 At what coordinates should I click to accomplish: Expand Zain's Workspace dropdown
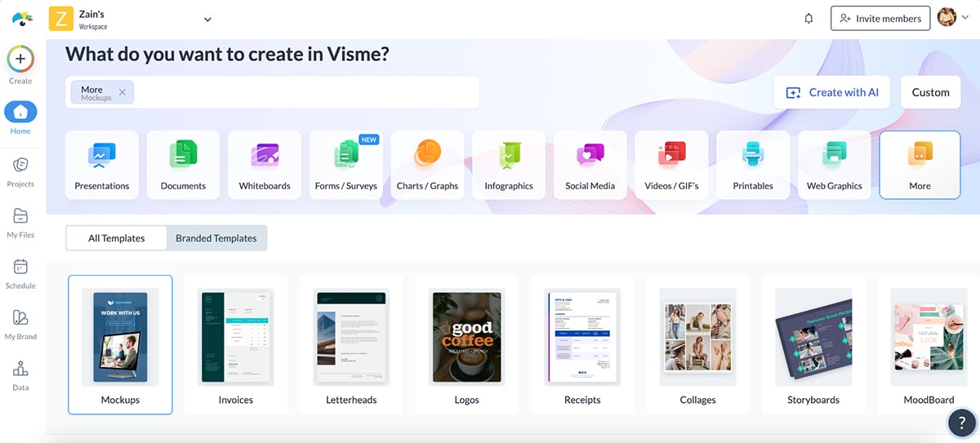(207, 20)
